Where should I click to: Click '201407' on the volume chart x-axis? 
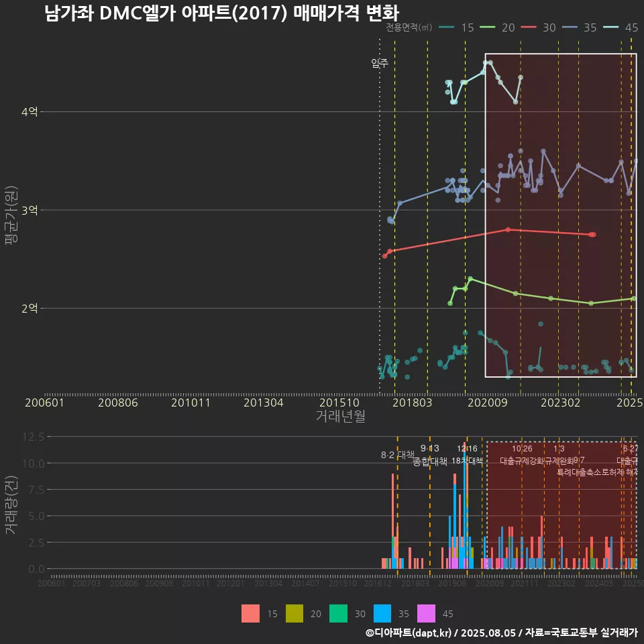click(305, 583)
